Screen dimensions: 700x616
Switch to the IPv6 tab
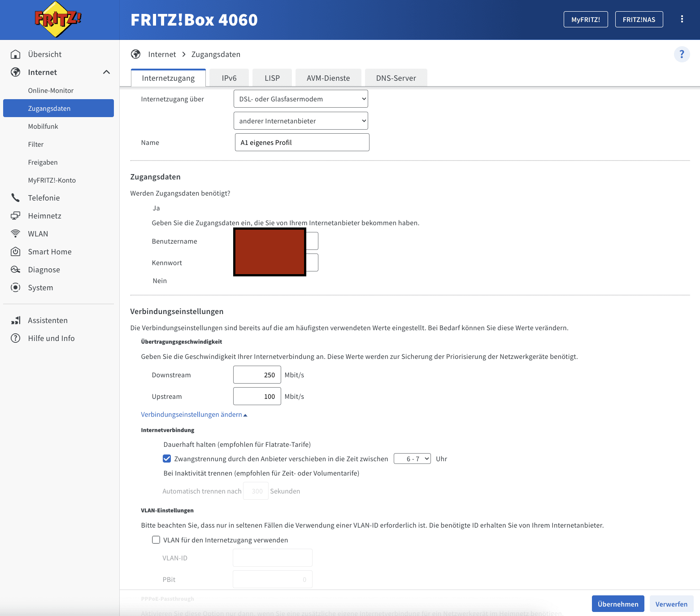(x=229, y=78)
